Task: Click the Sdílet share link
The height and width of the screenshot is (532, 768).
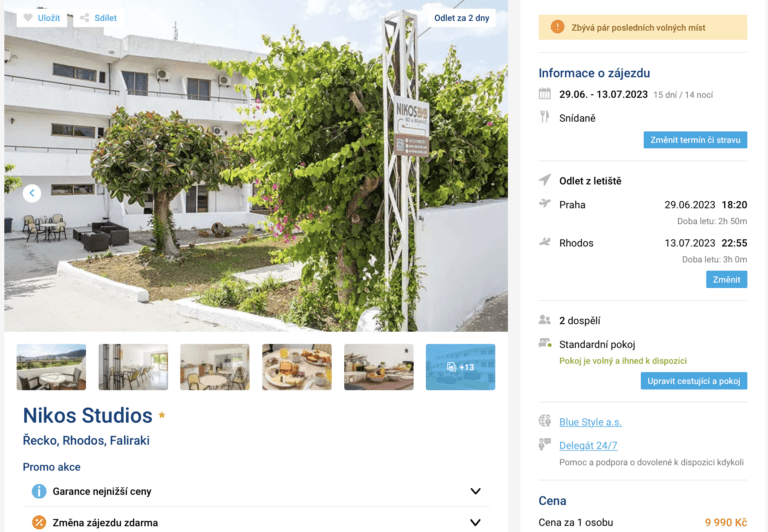Action: (105, 18)
